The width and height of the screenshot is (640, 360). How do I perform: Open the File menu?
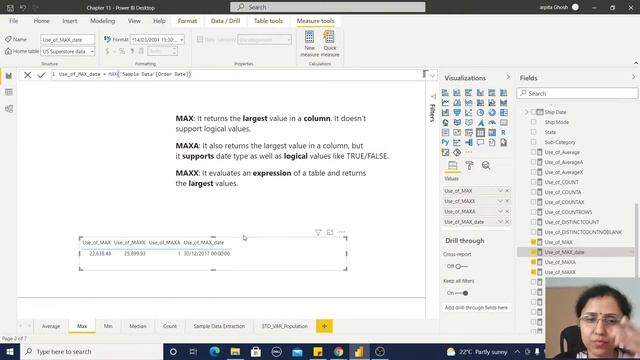tap(13, 21)
